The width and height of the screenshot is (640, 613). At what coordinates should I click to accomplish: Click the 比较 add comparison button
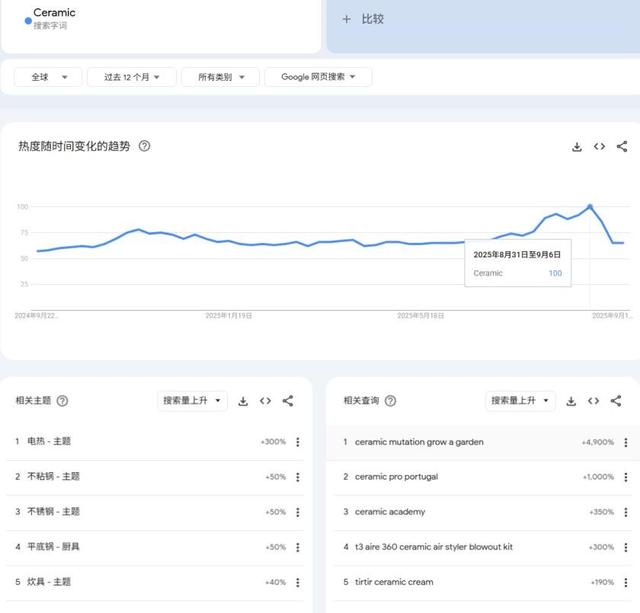[x=483, y=26]
